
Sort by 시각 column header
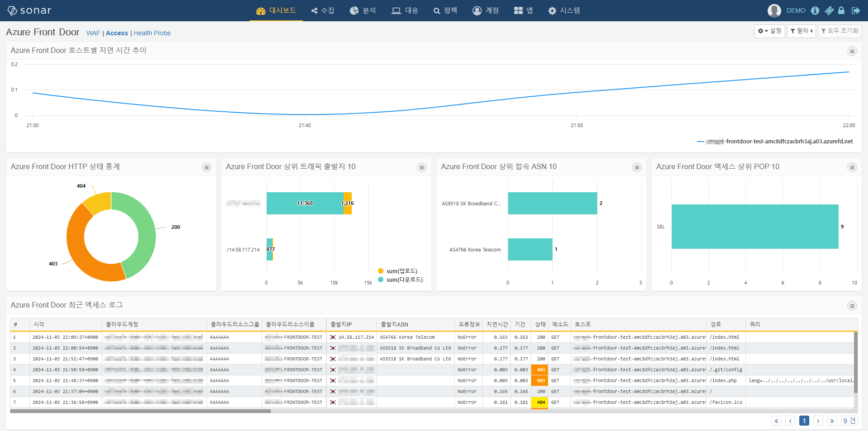(x=66, y=324)
